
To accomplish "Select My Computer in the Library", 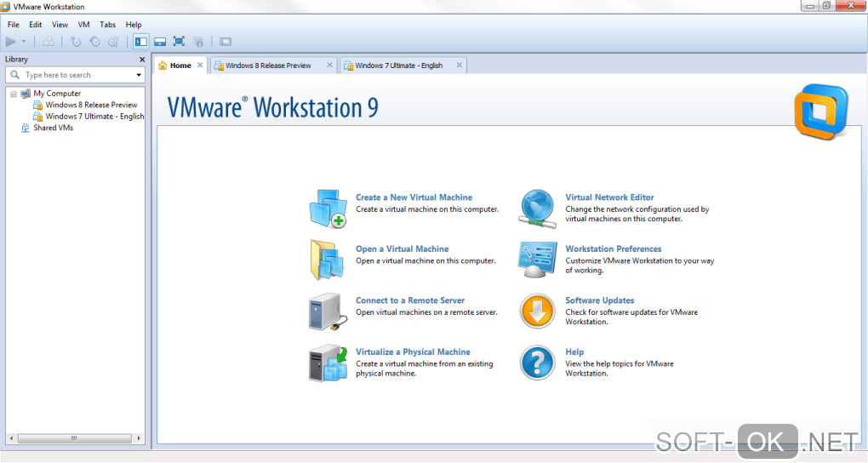I will click(x=57, y=94).
